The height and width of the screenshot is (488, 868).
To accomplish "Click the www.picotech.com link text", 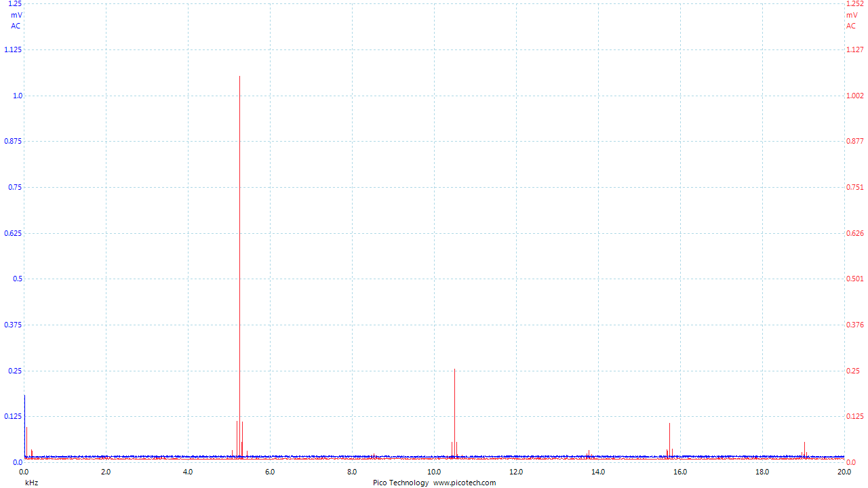I will 465,483.
